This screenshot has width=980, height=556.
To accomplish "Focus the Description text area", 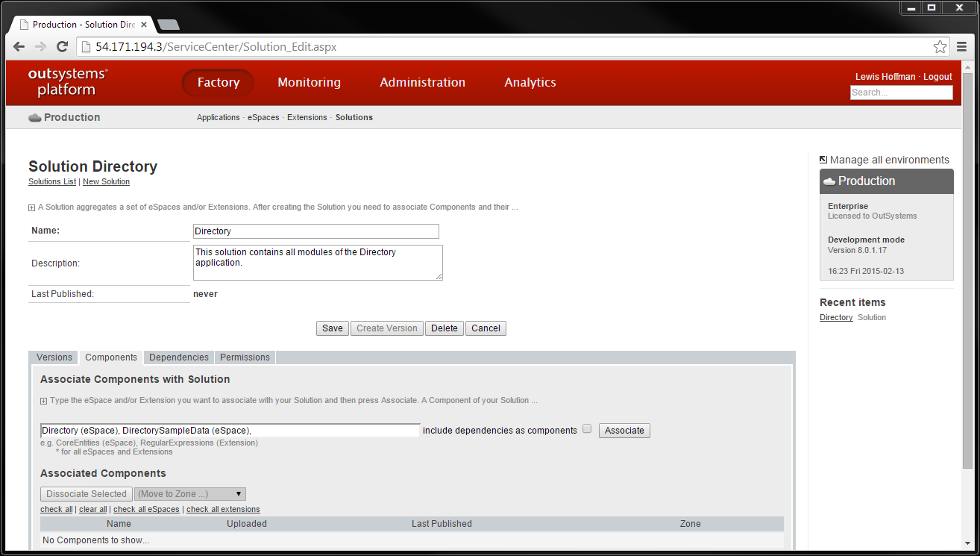I will pos(318,263).
